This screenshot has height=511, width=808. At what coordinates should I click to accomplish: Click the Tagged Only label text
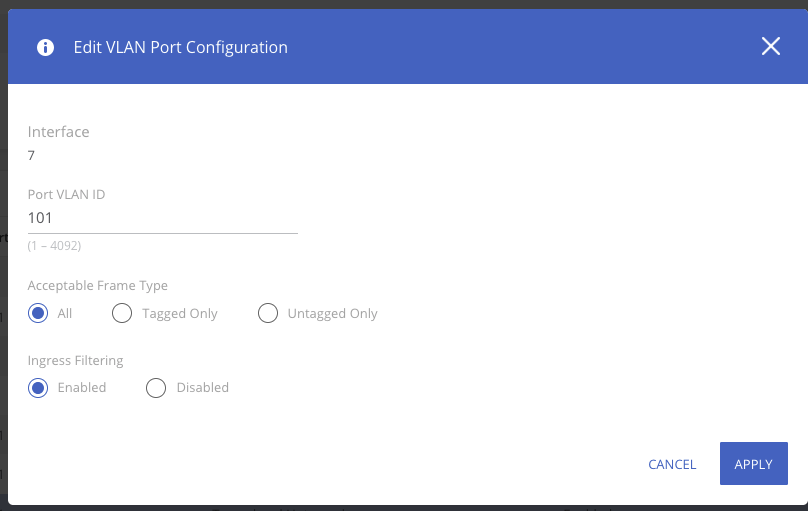[179, 314]
